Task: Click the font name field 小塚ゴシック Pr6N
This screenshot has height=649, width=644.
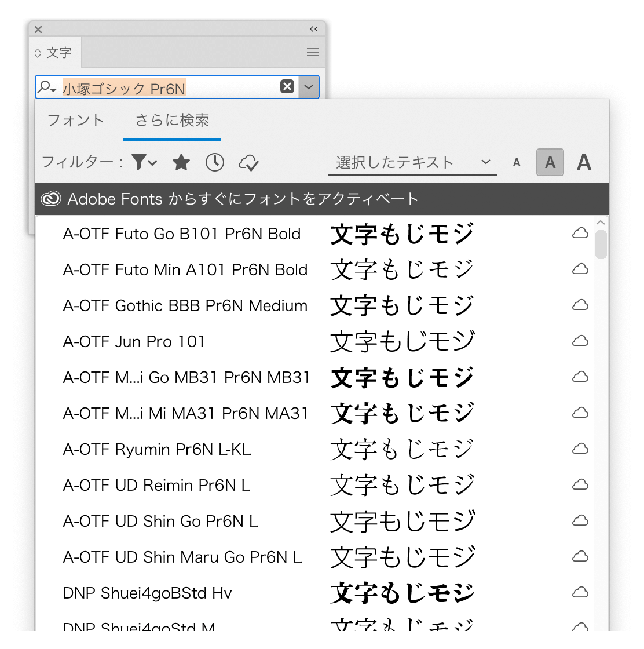Action: (x=124, y=87)
